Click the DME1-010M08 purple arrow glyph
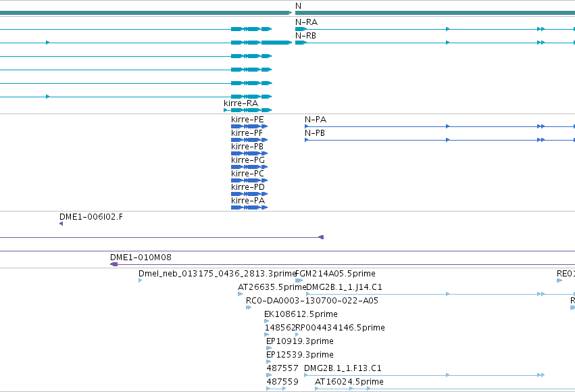The image size is (575, 392). pyautogui.click(x=114, y=264)
